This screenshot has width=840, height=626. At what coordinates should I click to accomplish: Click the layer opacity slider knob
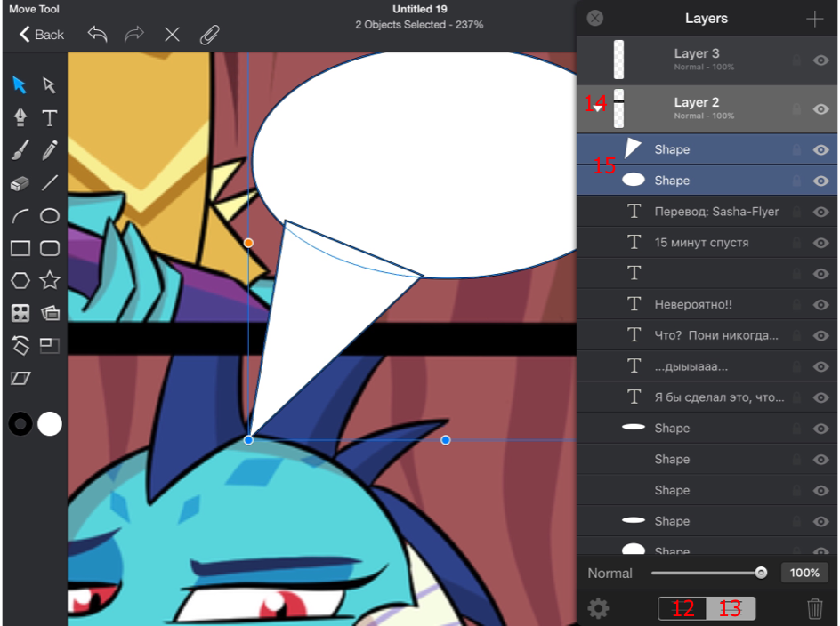761,573
